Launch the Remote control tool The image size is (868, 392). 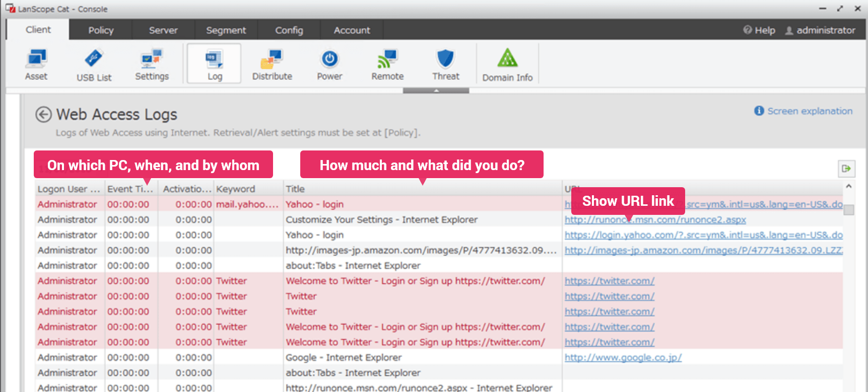[x=387, y=64]
